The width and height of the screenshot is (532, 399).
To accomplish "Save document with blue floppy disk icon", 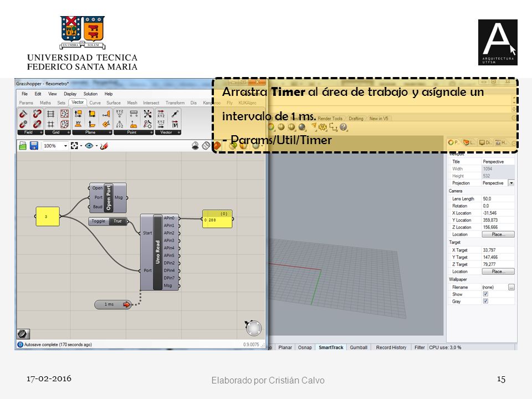I will pyautogui.click(x=34, y=146).
